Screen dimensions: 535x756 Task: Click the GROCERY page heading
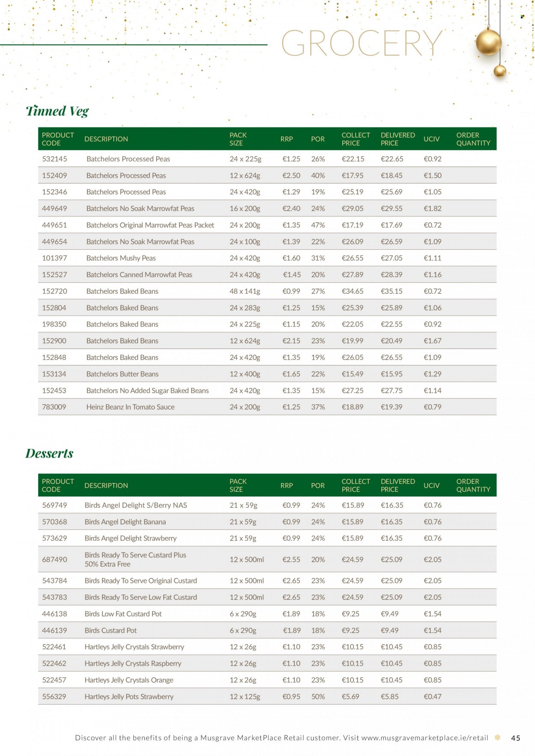(x=362, y=44)
